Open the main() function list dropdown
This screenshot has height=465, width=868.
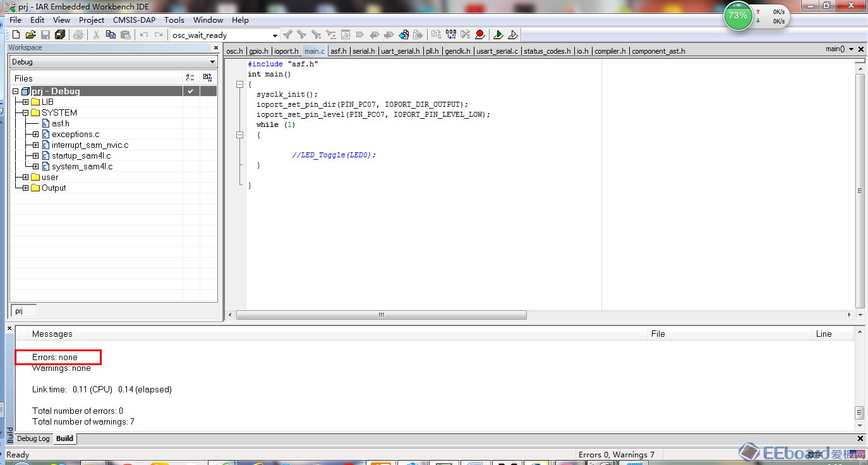coord(852,49)
